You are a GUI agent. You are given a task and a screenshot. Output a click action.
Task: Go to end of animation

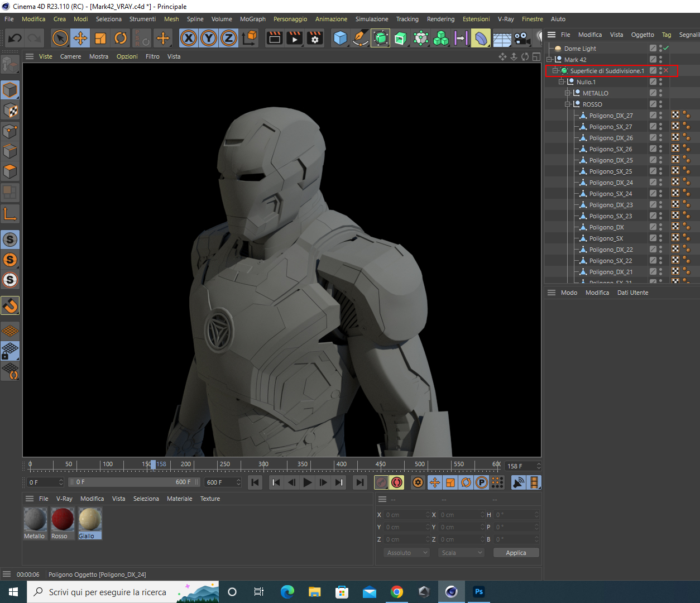(x=360, y=482)
